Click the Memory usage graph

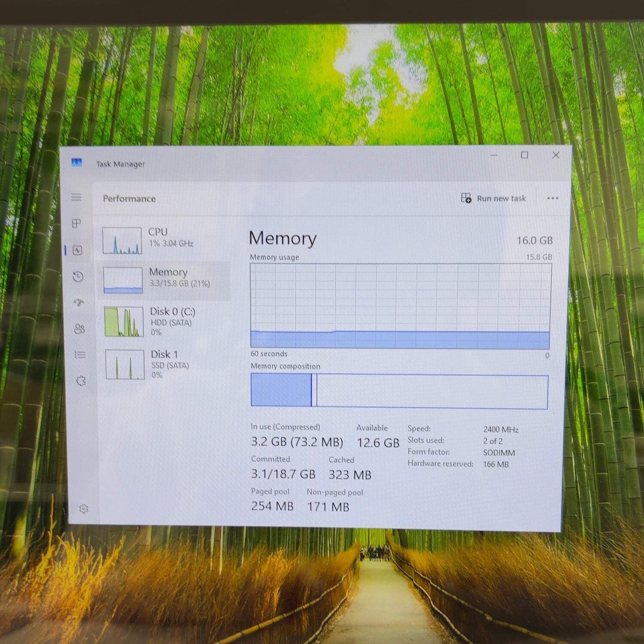coord(401,306)
